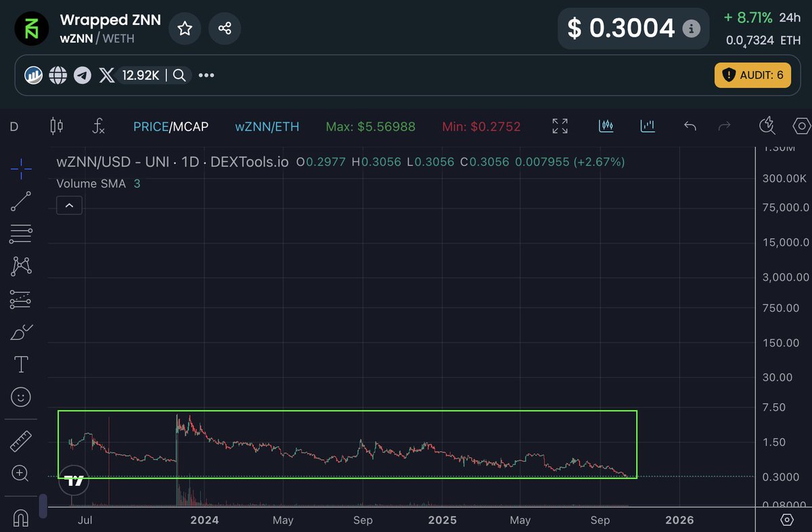Screen dimensions: 812x532
Task: Select the forecast and position tool
Action: pos(21,298)
